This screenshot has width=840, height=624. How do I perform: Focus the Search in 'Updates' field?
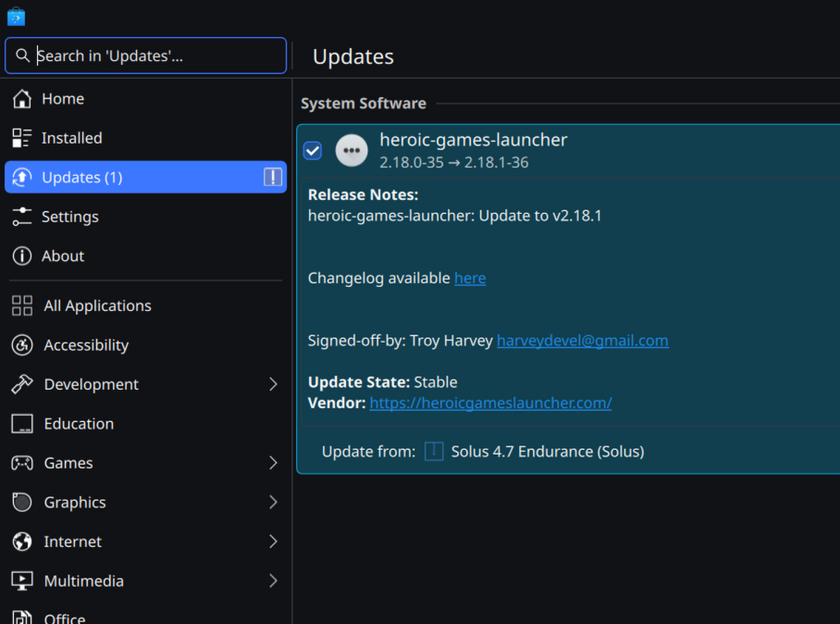coord(146,56)
